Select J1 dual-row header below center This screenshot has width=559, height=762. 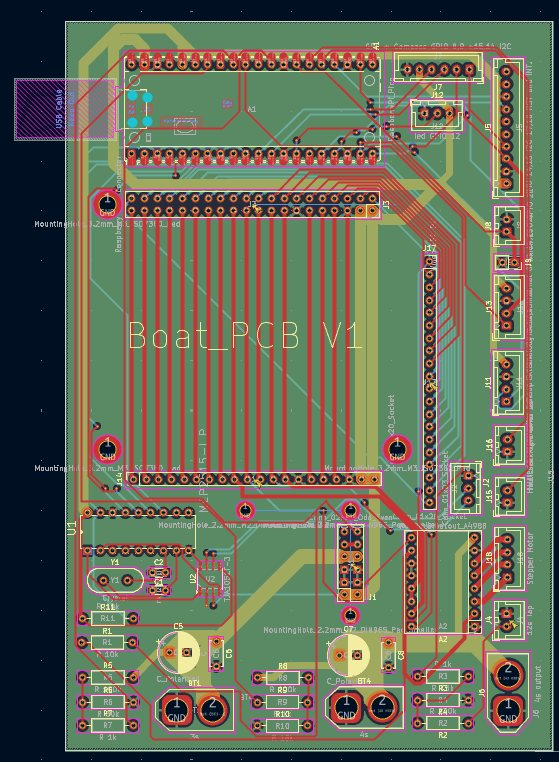pos(351,564)
